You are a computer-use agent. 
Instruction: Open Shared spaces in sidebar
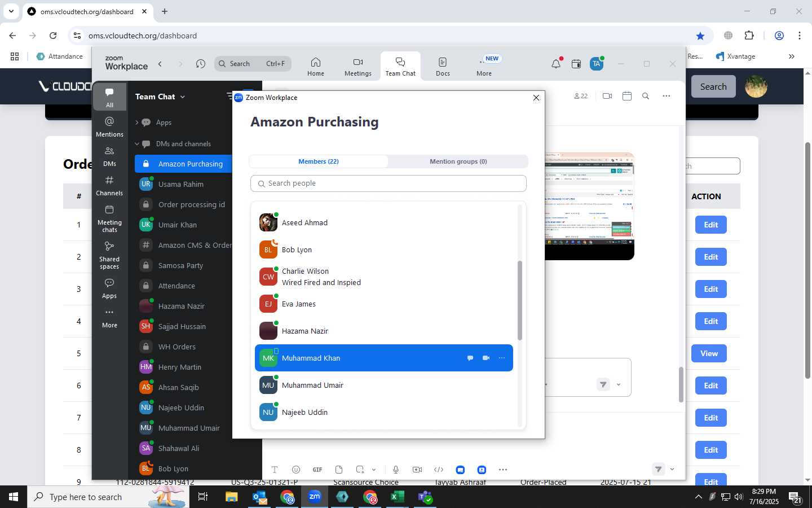109,255
